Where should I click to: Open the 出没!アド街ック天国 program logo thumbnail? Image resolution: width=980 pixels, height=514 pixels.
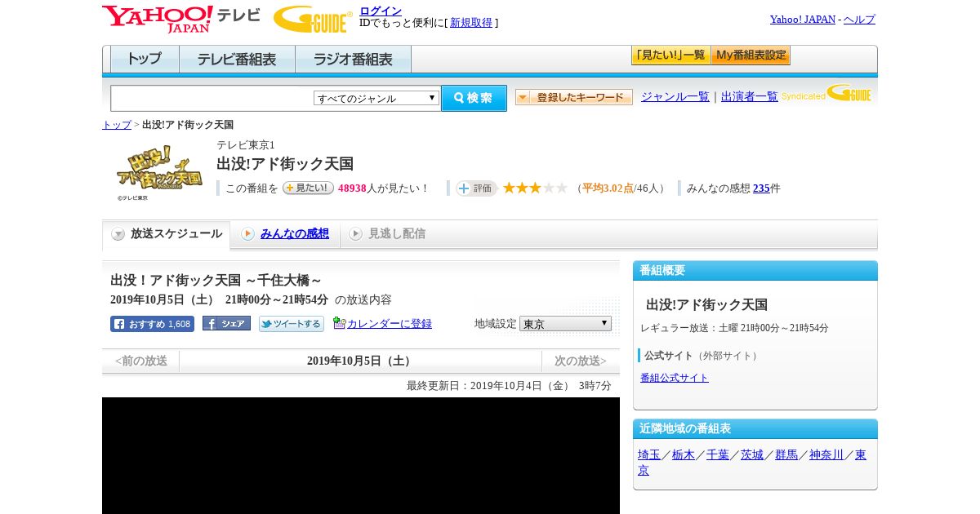(159, 172)
